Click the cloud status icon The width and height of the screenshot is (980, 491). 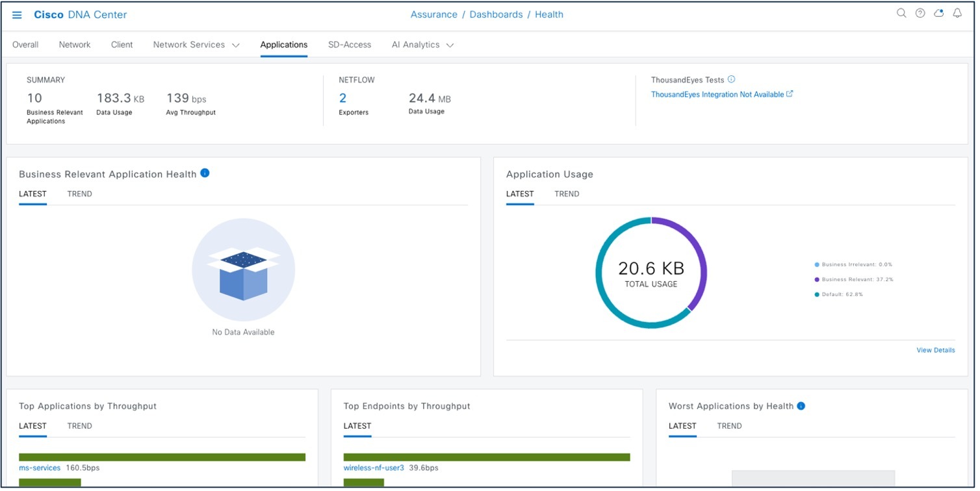click(938, 13)
